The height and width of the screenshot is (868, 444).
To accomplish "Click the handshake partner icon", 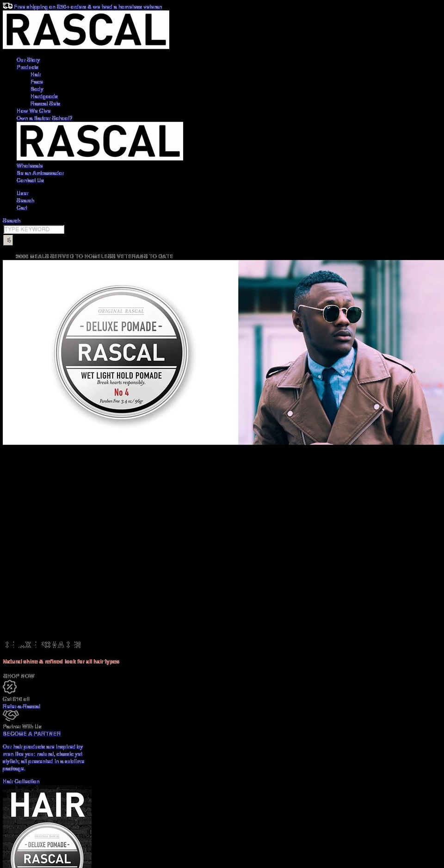I will click(11, 715).
